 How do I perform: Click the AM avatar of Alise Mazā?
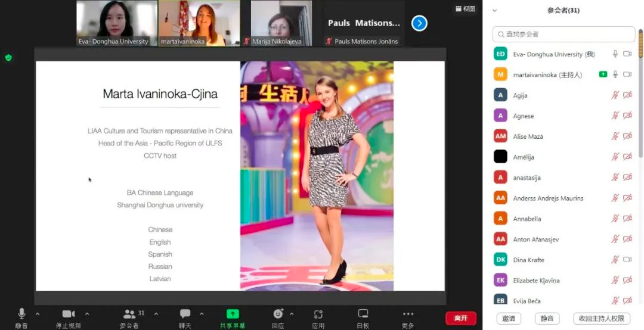tap(500, 136)
